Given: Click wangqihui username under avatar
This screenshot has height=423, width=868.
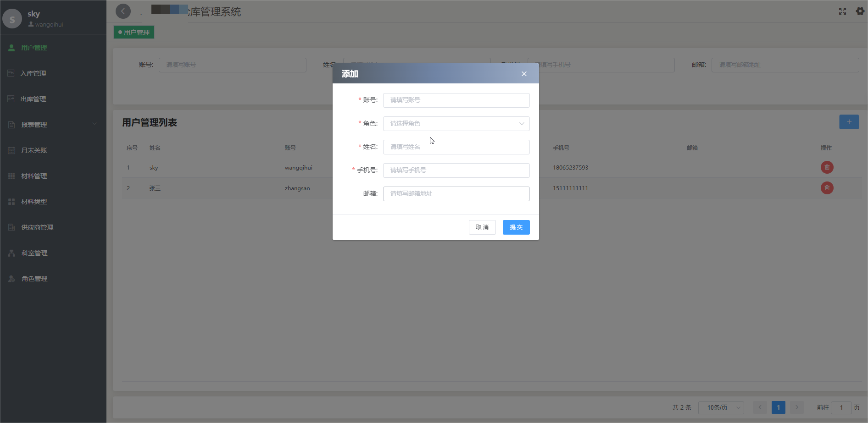Looking at the screenshot, I should pos(49,25).
